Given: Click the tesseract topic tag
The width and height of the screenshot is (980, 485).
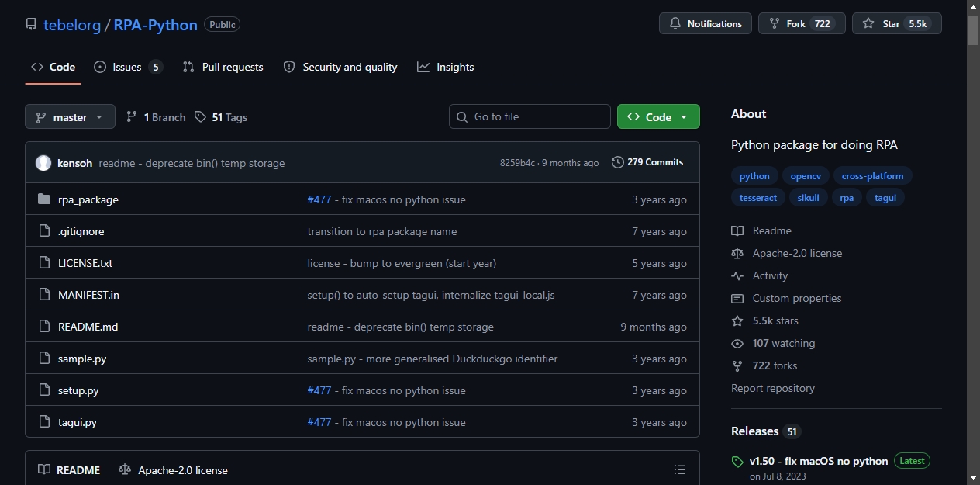Looking at the screenshot, I should click(x=758, y=198).
